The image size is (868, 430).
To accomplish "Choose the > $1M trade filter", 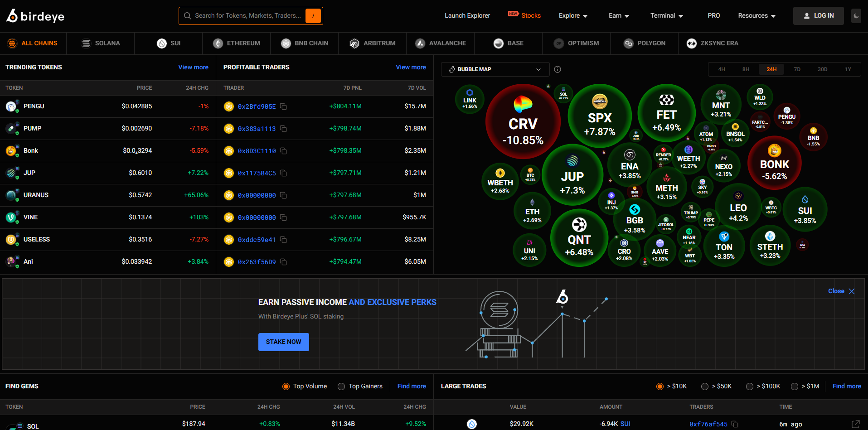I will pyautogui.click(x=795, y=387).
